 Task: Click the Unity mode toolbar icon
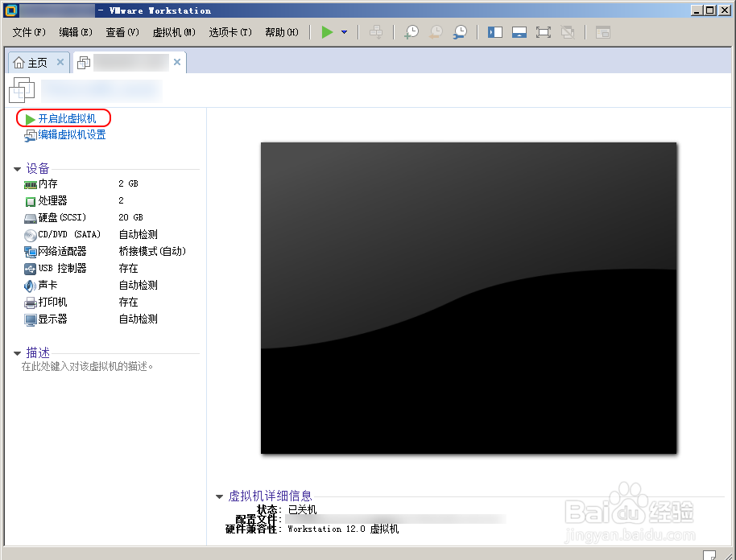click(568, 32)
